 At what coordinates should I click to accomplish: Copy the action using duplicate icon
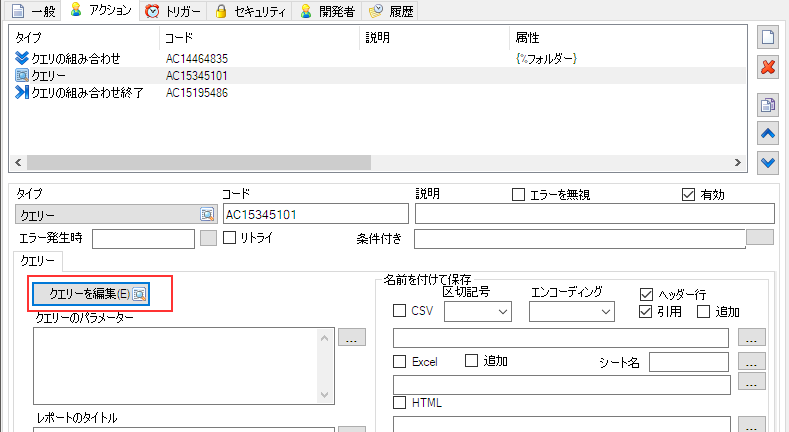768,105
